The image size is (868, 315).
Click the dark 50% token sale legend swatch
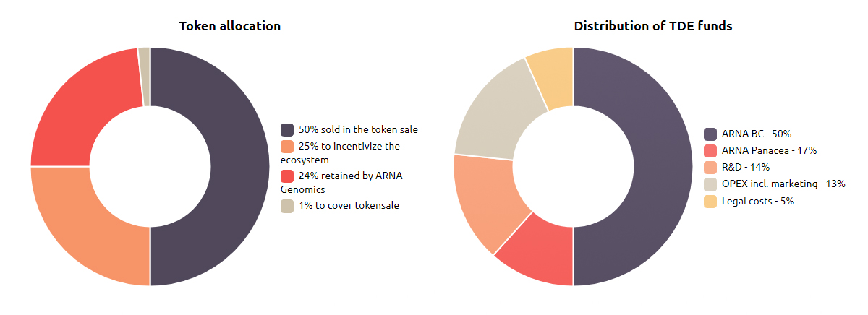tap(287, 129)
